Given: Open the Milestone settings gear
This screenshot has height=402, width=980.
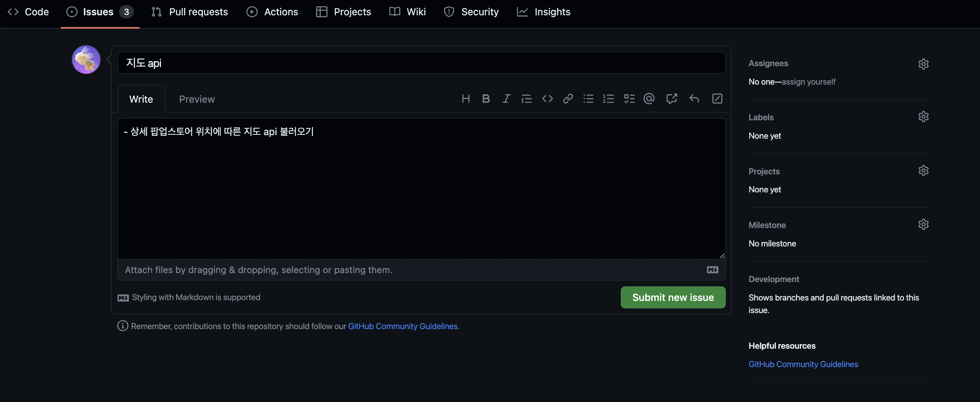Looking at the screenshot, I should (x=924, y=224).
